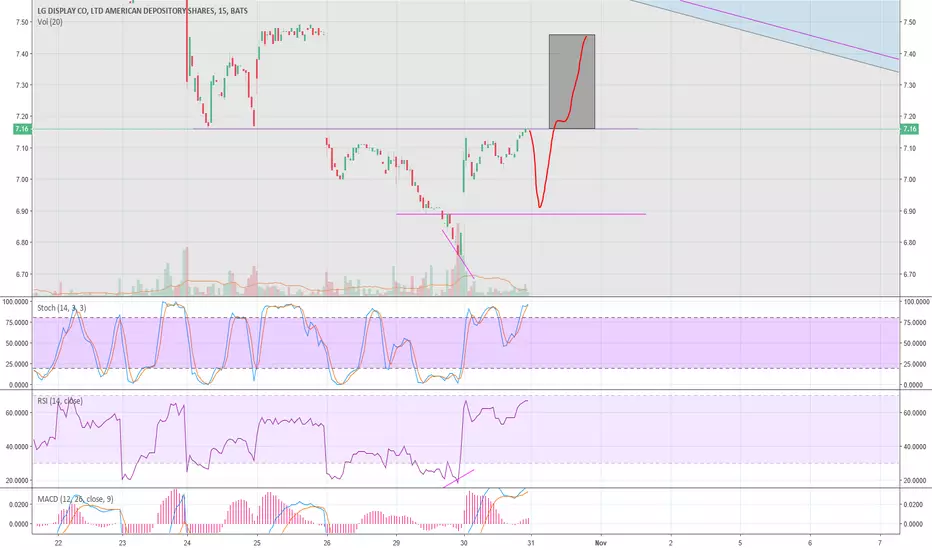Click date 29 on the time axis
Screen dimensions: 932x550
[396, 543]
